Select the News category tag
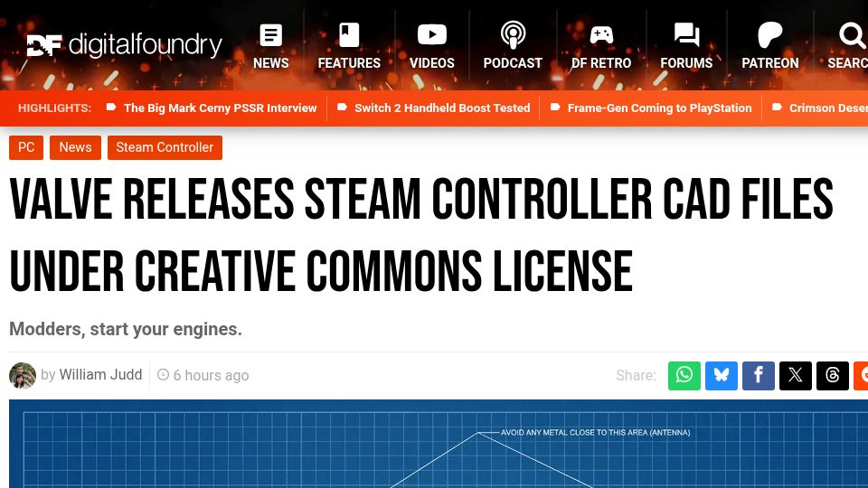 click(75, 147)
